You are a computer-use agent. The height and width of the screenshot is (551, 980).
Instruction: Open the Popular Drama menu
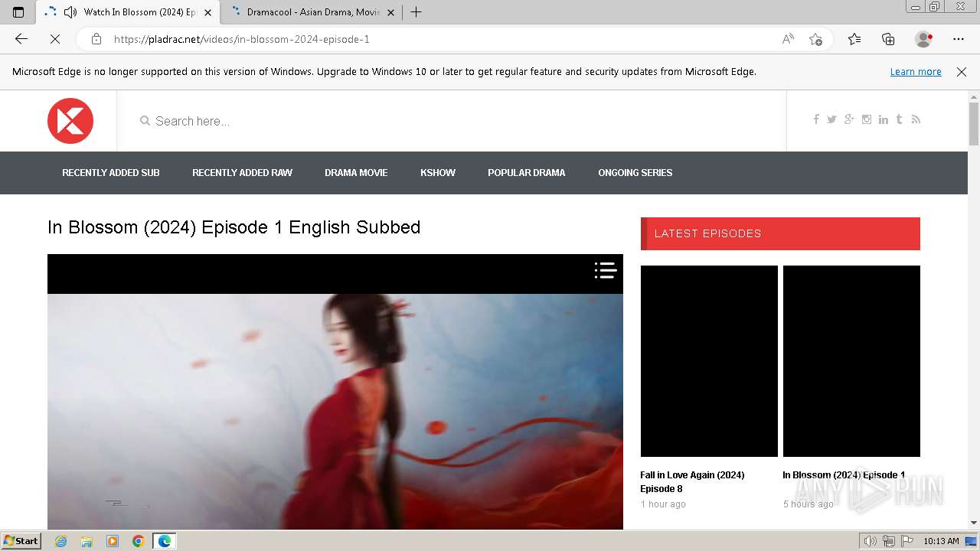point(527,173)
